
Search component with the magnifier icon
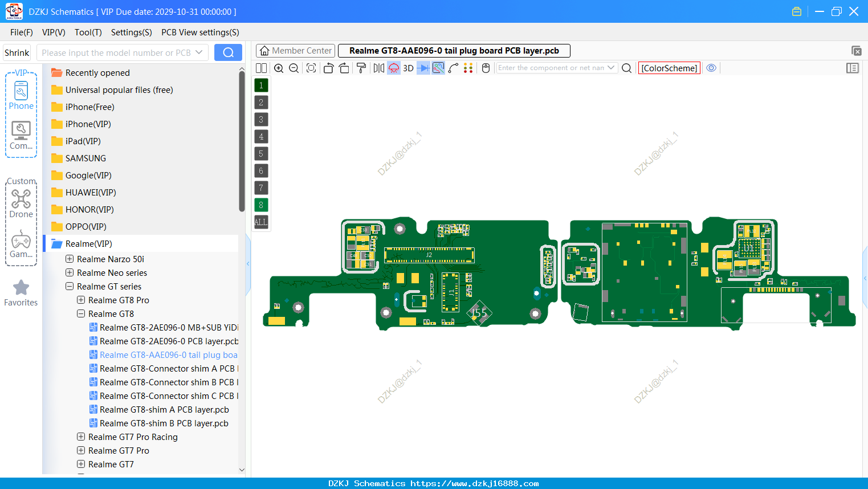tap(626, 68)
